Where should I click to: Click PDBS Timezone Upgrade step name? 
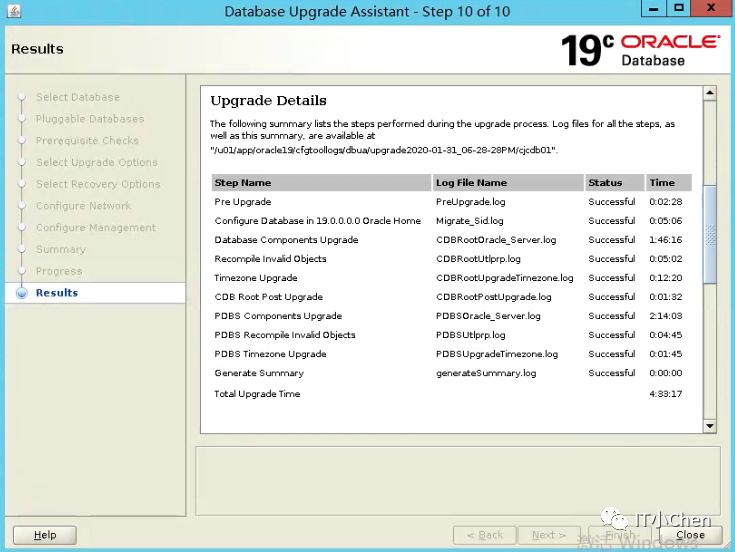click(x=270, y=354)
